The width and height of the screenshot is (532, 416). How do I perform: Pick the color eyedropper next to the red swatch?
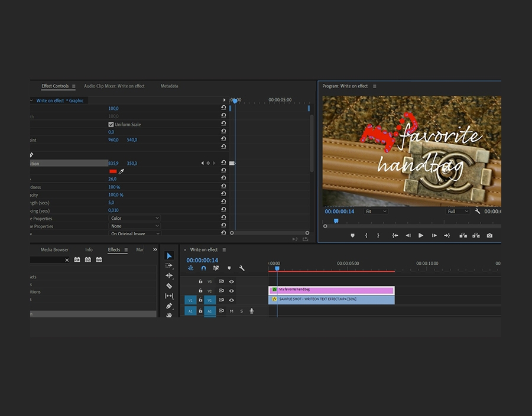[121, 171]
